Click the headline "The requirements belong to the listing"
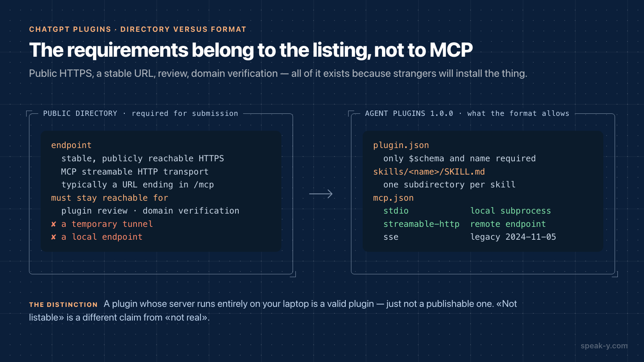This screenshot has height=362, width=644. (x=251, y=50)
